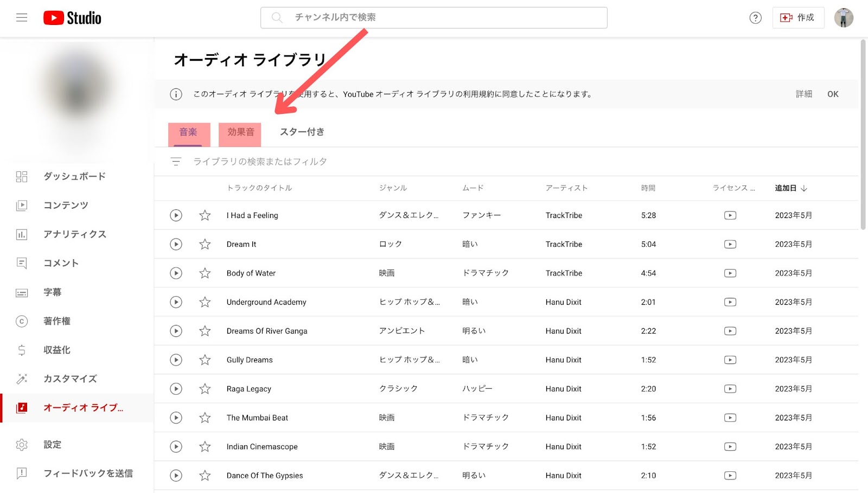Play the track Underground Academy
The width and height of the screenshot is (868, 493).
[x=176, y=302]
